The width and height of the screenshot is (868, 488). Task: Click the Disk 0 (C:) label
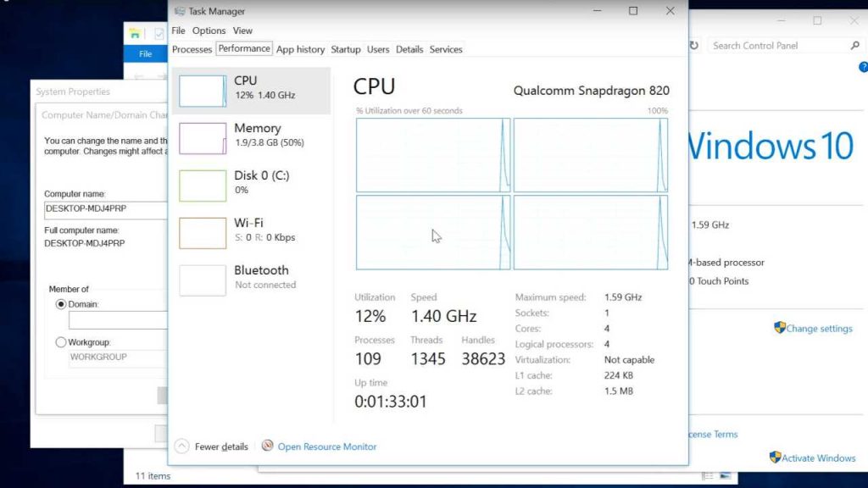click(262, 175)
